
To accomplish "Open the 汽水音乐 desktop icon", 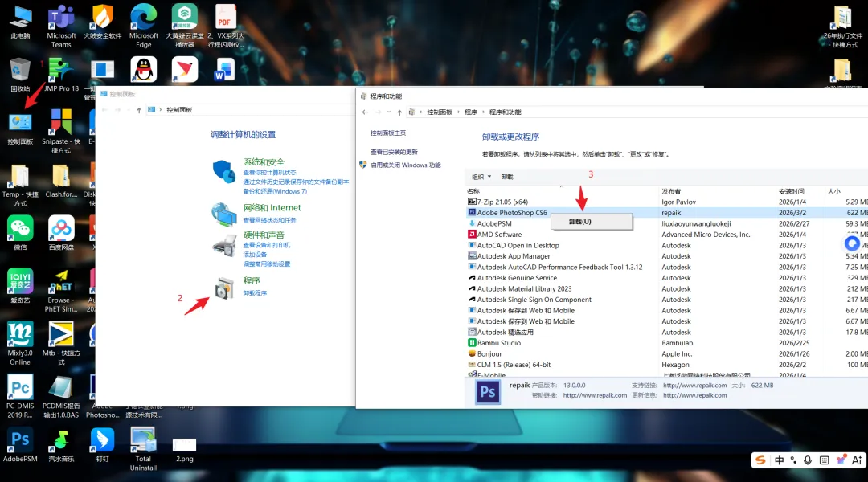I will [x=61, y=444].
